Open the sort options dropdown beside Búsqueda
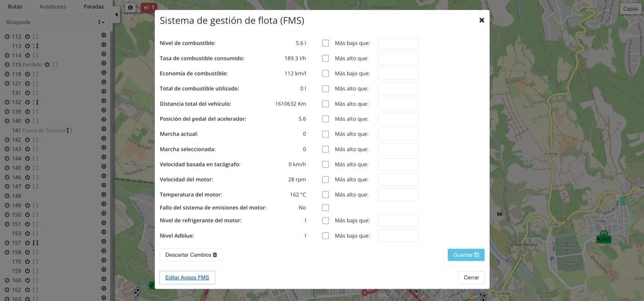 click(x=100, y=22)
